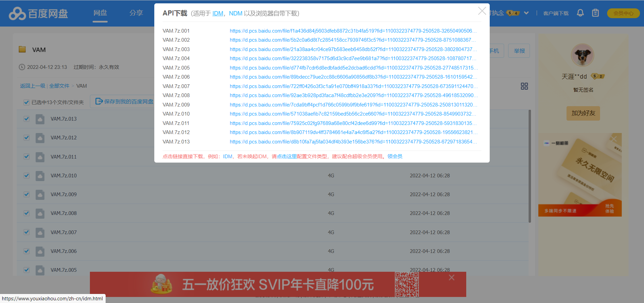Viewport: 644px width, 303px height.
Task: Open download link for VAM.7z.005
Action: (x=354, y=68)
